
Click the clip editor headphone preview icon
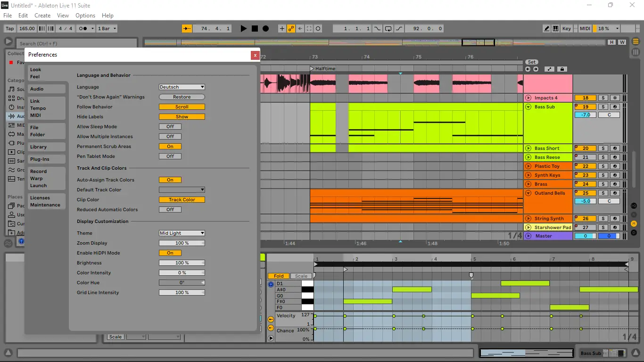[x=271, y=285]
